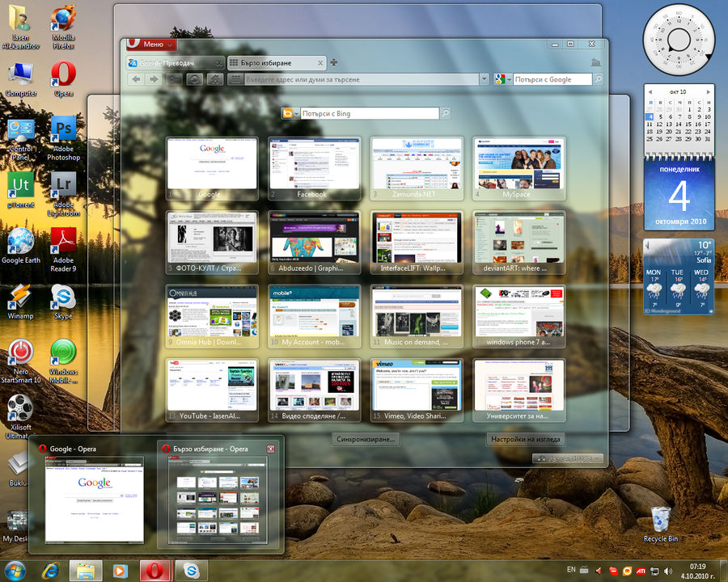Open the Opera Меню dropdown button
728x582 pixels.
(x=151, y=44)
